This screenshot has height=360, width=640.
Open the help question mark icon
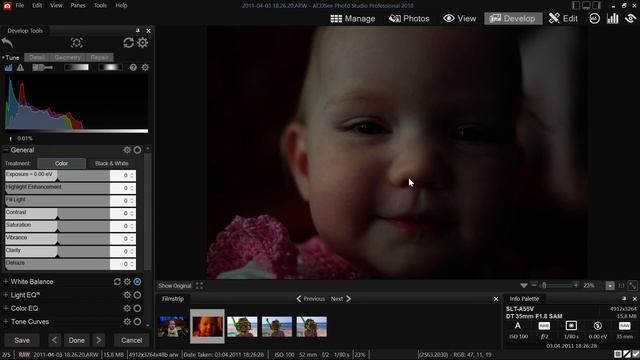133,67
